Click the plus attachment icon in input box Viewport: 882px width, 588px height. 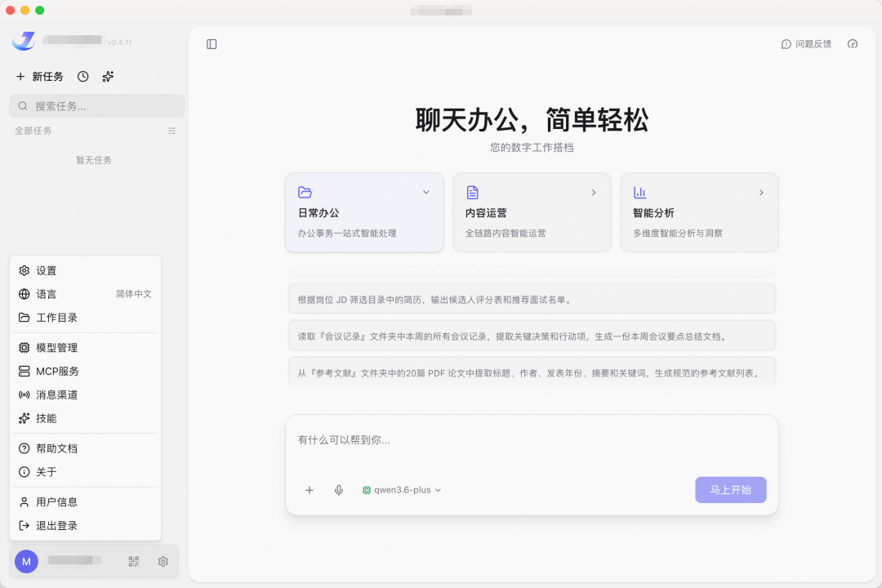310,490
